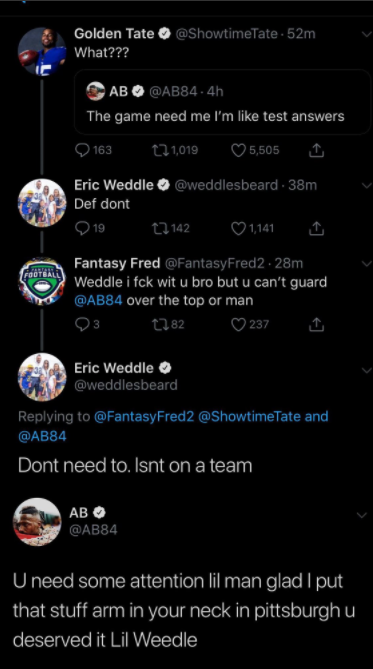
Task: Open options chevron on Fantasy Fred's tweet
Action: coord(367,264)
